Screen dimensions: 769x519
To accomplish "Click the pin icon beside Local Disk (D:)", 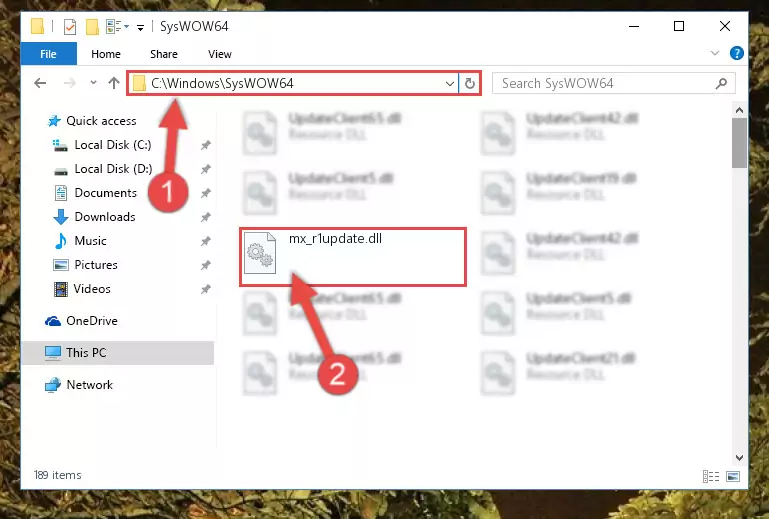I will pyautogui.click(x=205, y=169).
